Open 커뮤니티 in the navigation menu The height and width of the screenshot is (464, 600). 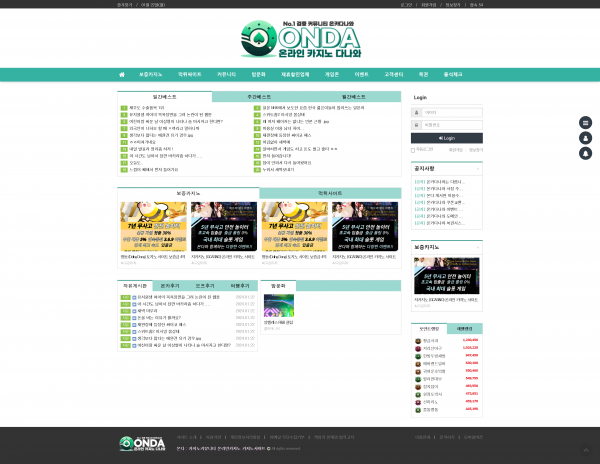pyautogui.click(x=226, y=74)
